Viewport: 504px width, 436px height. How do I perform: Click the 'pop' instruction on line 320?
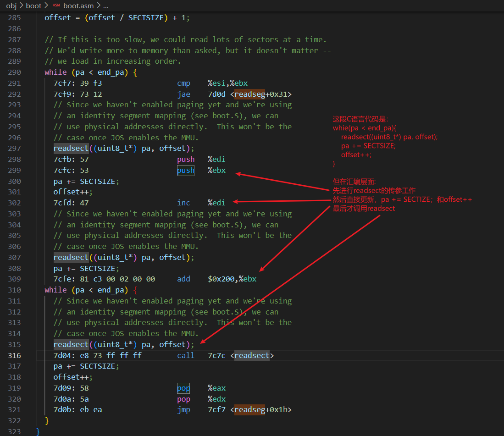(x=183, y=399)
